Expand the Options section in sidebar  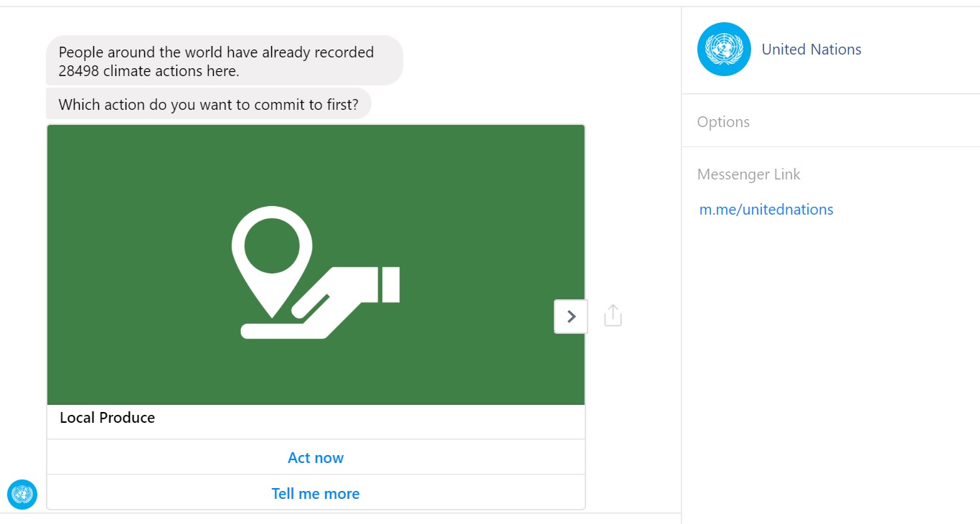coord(723,122)
